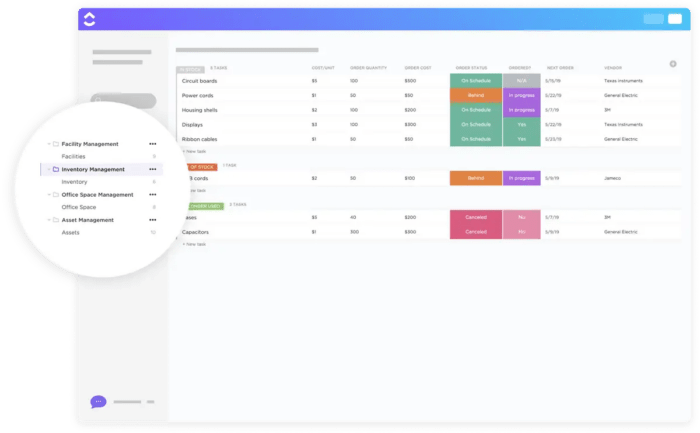The width and height of the screenshot is (700, 433).
Task: Open the Circuit boards task
Action: 200,81
